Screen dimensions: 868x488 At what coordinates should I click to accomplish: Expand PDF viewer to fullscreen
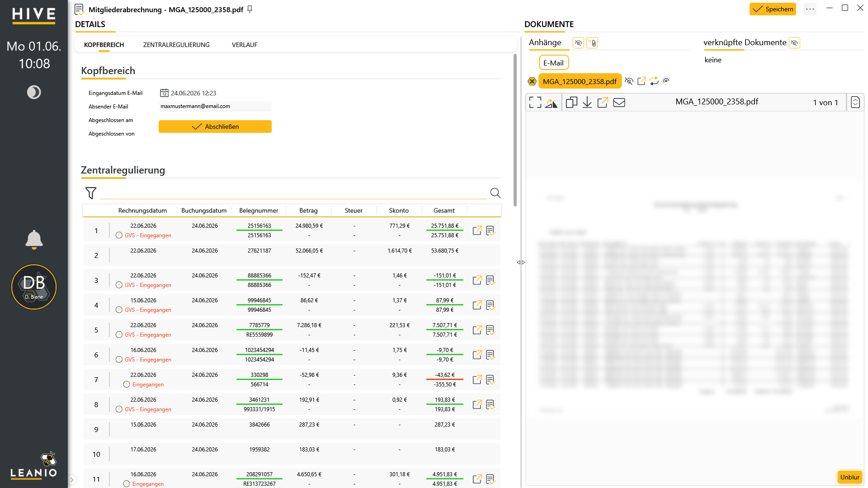coord(535,103)
